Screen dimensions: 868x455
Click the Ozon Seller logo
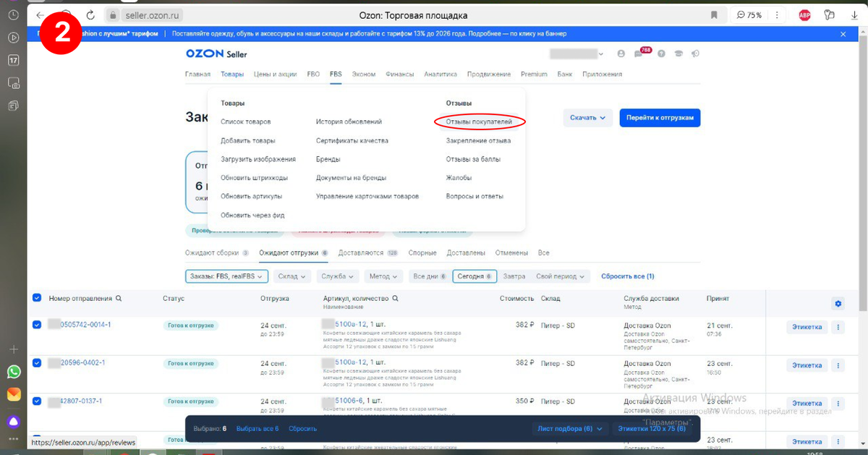click(x=216, y=54)
